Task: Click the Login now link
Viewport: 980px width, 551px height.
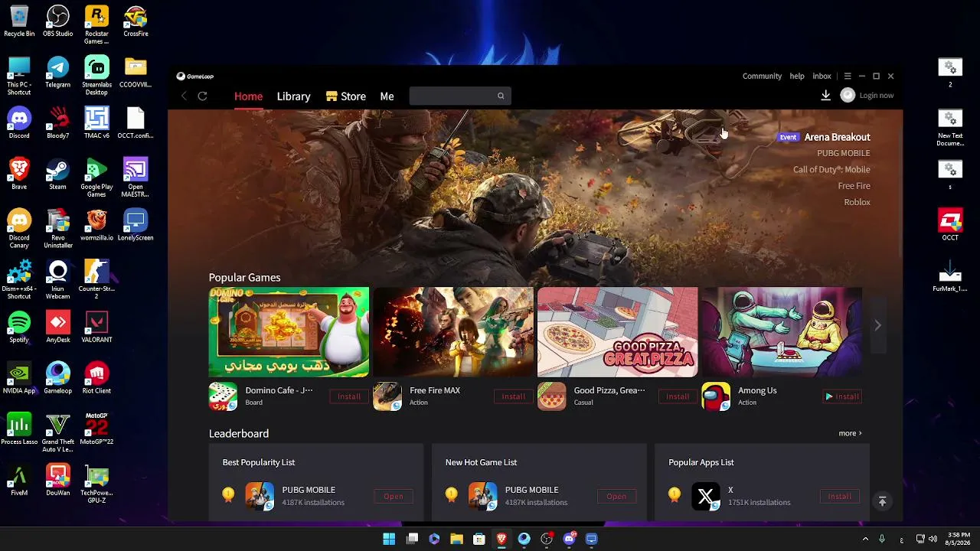Action: click(x=877, y=96)
